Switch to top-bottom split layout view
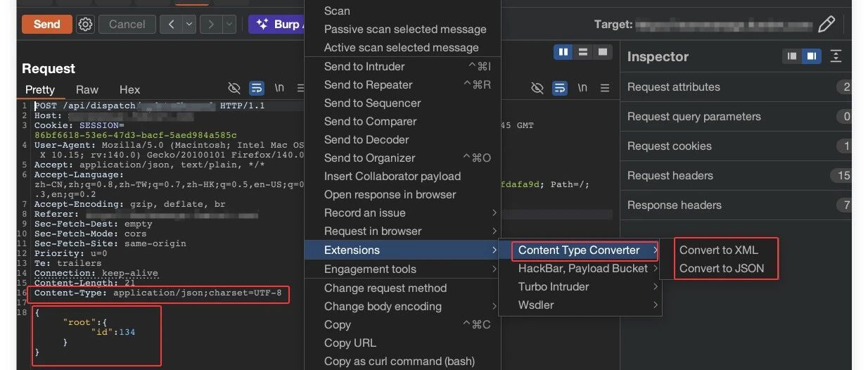Screen dimensions: 868x370 [582, 52]
